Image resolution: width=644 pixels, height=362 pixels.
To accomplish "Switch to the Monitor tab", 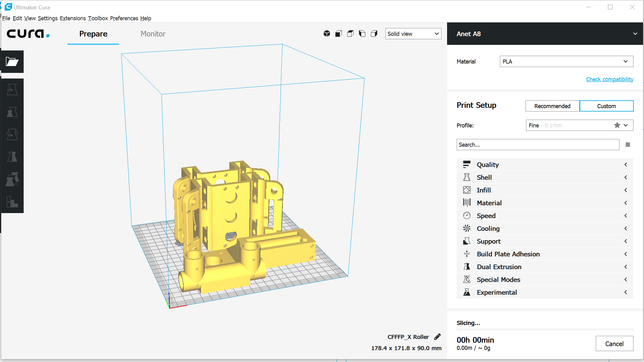I will point(153,34).
